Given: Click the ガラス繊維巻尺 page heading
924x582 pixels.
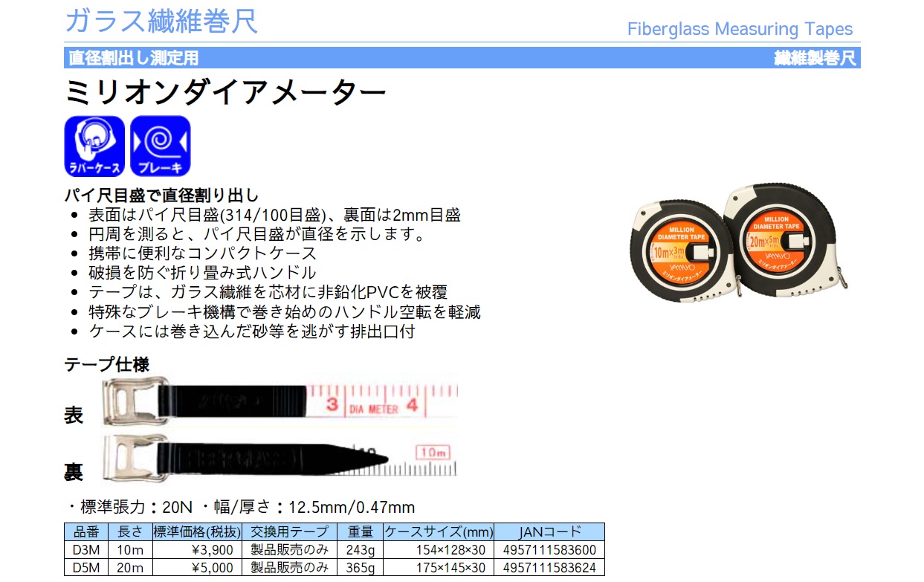Looking at the screenshot, I should [x=161, y=21].
